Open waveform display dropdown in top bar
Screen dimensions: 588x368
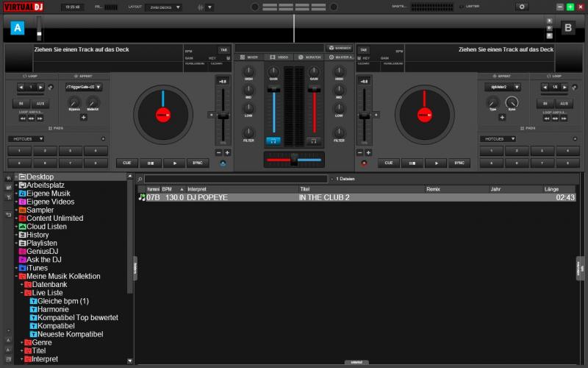(x=209, y=7)
